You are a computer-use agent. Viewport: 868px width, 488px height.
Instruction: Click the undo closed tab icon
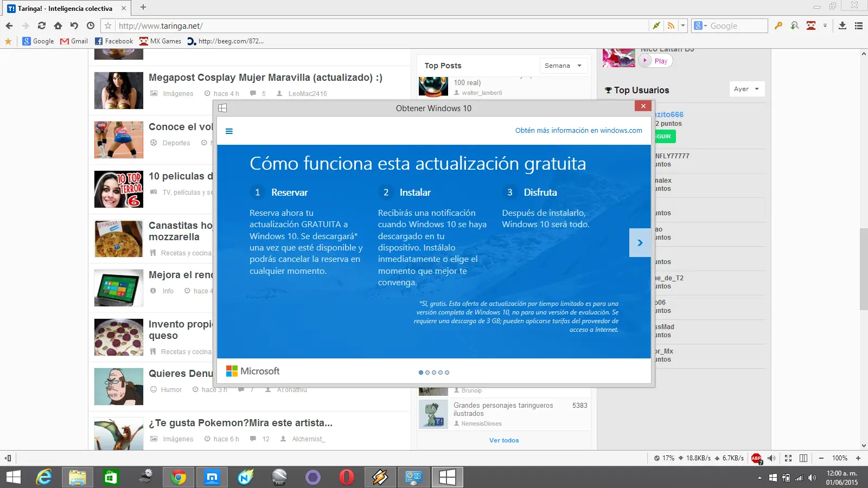[x=74, y=25]
